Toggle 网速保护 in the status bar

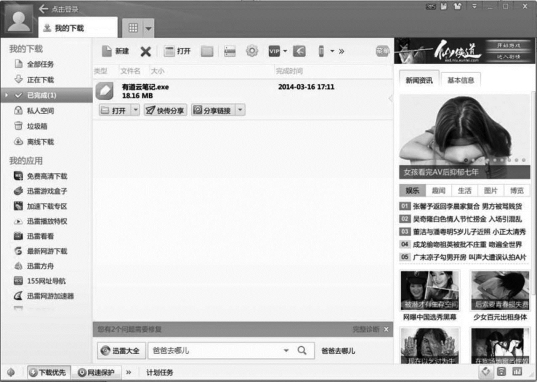click(x=96, y=372)
